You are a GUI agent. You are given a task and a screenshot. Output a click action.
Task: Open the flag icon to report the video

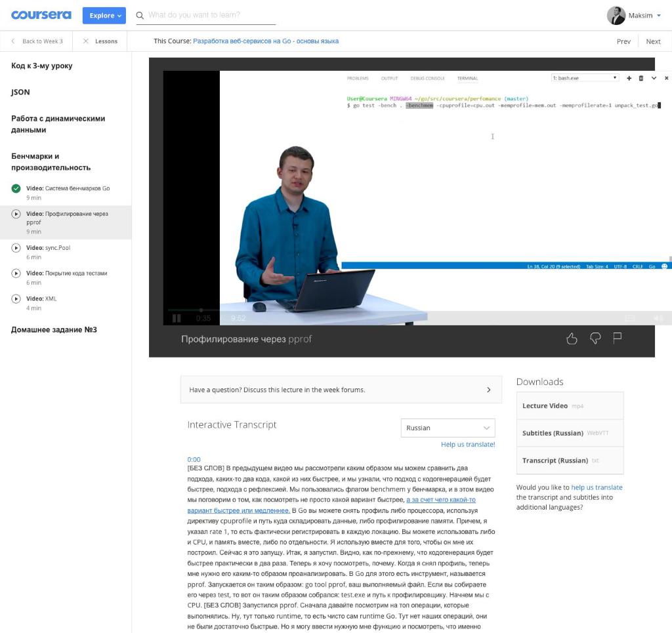[x=617, y=338]
